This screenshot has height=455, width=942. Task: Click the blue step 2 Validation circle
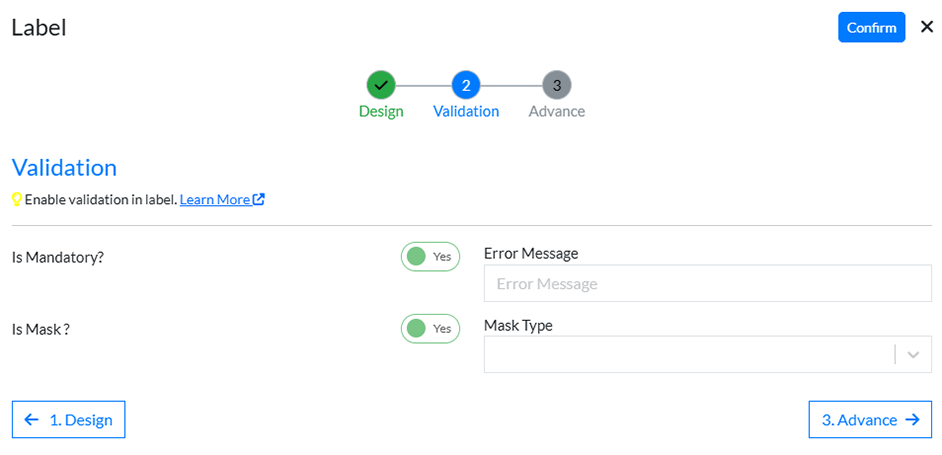466,85
